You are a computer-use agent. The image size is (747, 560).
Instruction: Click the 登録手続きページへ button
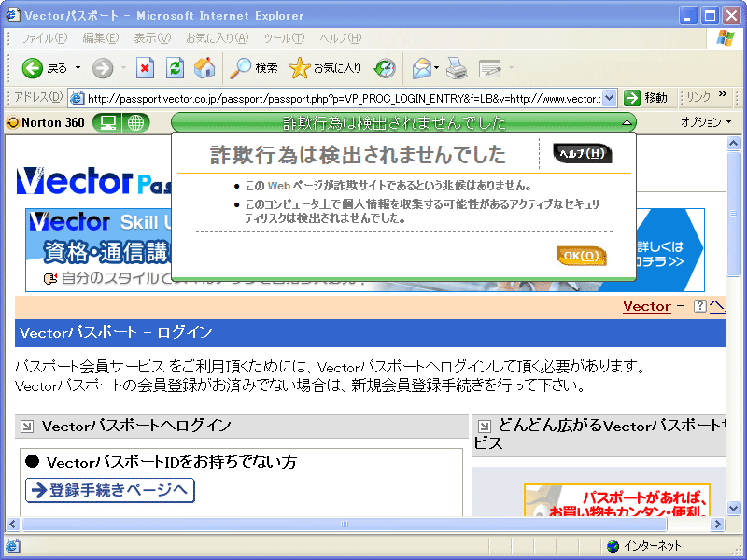pyautogui.click(x=110, y=490)
